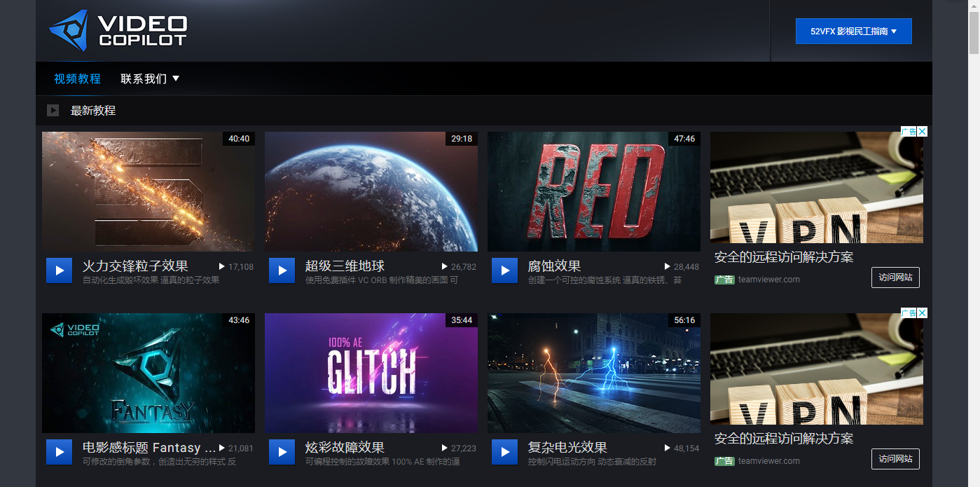Open the 火力交锋粒子效果 thumbnail
Viewport: 980px width, 487px height.
tap(149, 191)
